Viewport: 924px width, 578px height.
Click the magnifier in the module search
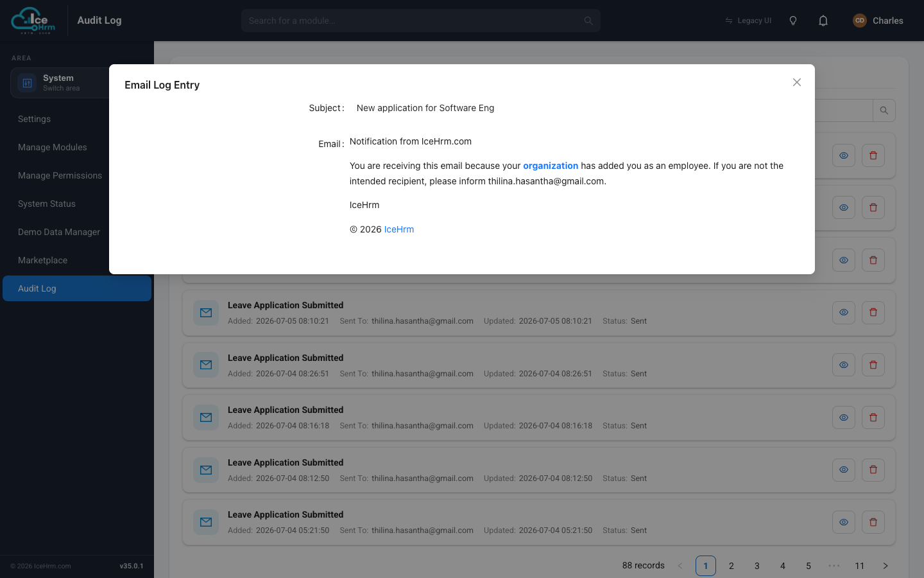[x=588, y=21]
